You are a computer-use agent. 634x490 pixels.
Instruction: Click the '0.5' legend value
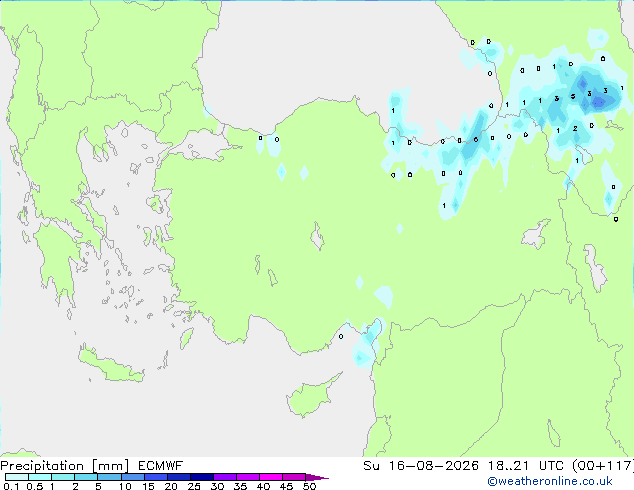click(x=35, y=486)
